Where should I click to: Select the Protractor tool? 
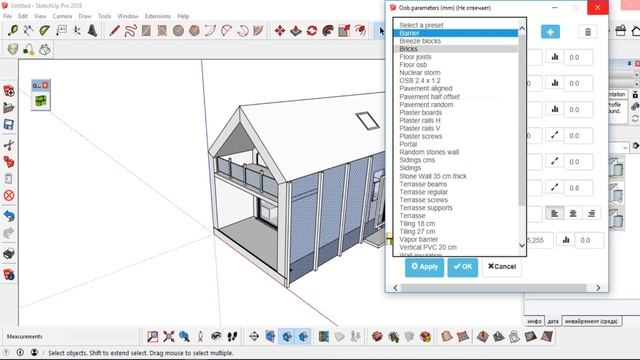click(44, 31)
